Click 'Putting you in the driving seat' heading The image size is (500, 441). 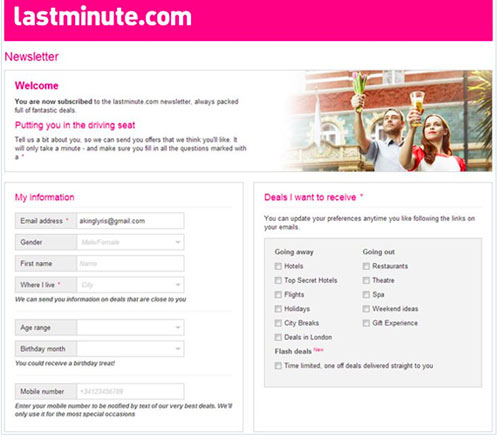tap(75, 125)
